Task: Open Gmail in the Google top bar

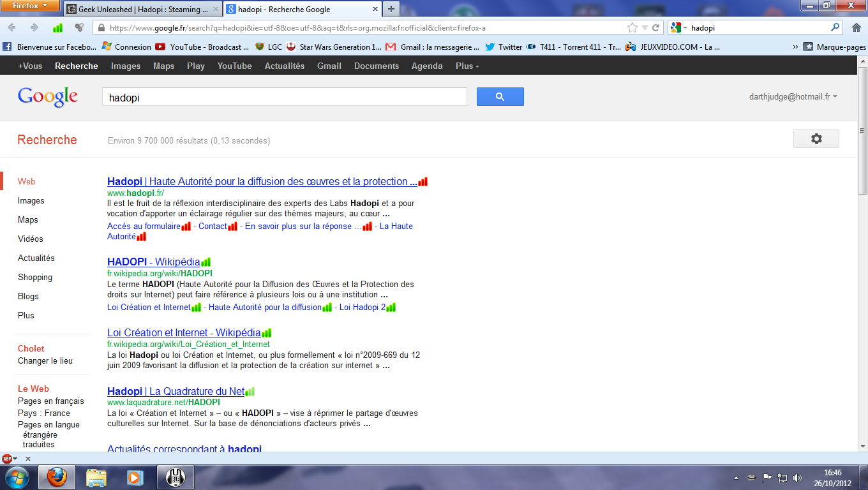Action: [329, 66]
